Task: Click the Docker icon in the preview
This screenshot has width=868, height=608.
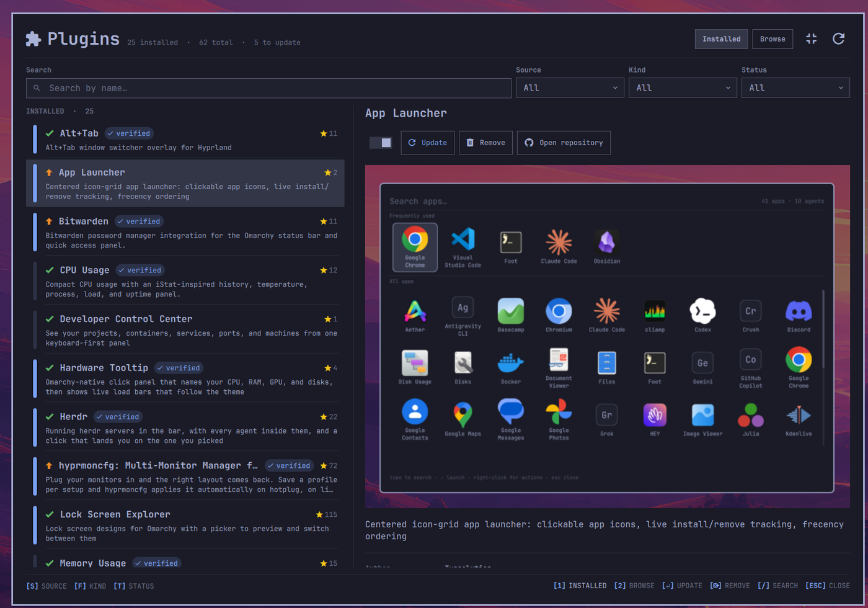Action: coord(511,363)
